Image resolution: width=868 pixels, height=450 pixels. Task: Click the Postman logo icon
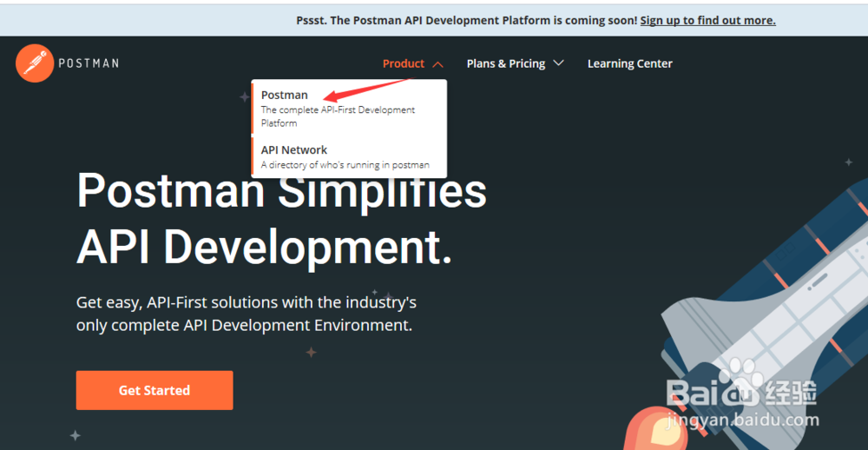point(35,63)
